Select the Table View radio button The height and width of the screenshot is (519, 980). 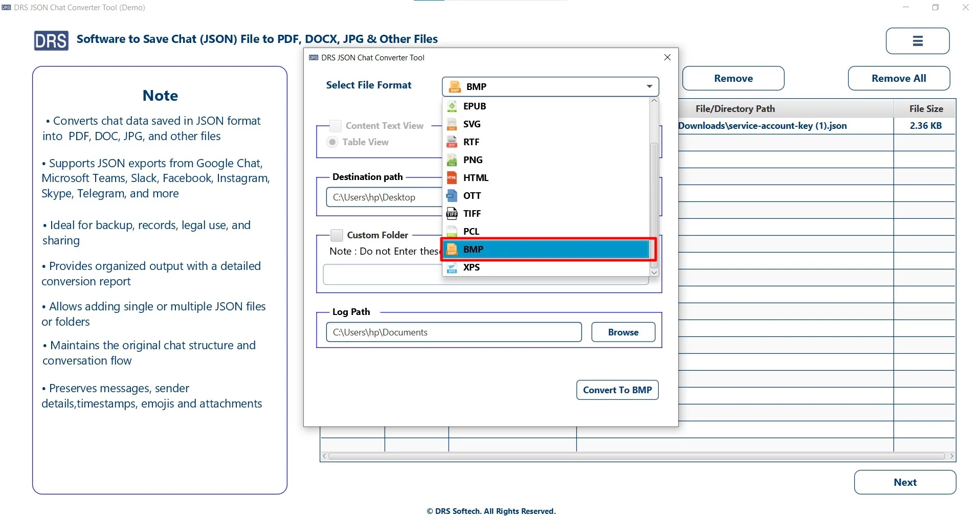click(333, 142)
